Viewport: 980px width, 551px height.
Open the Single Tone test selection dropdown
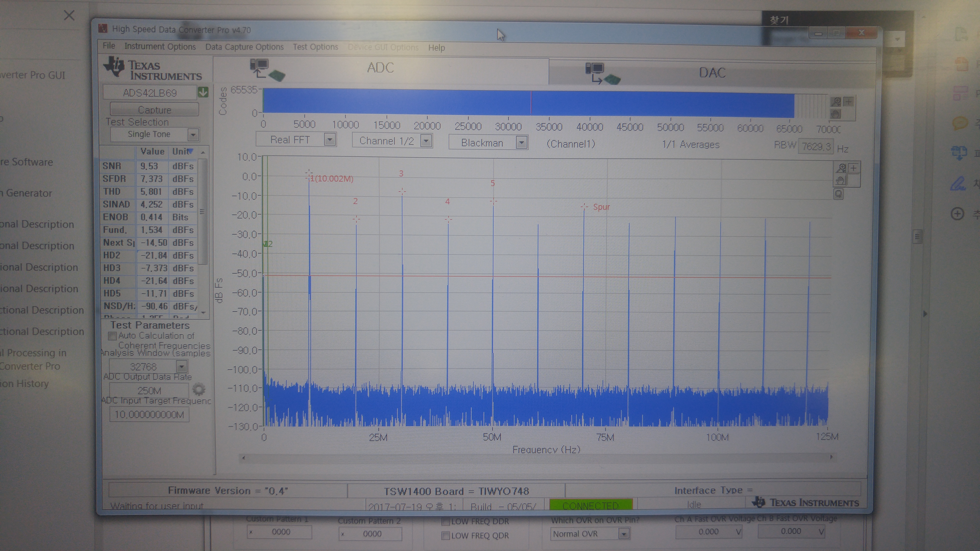coord(193,135)
